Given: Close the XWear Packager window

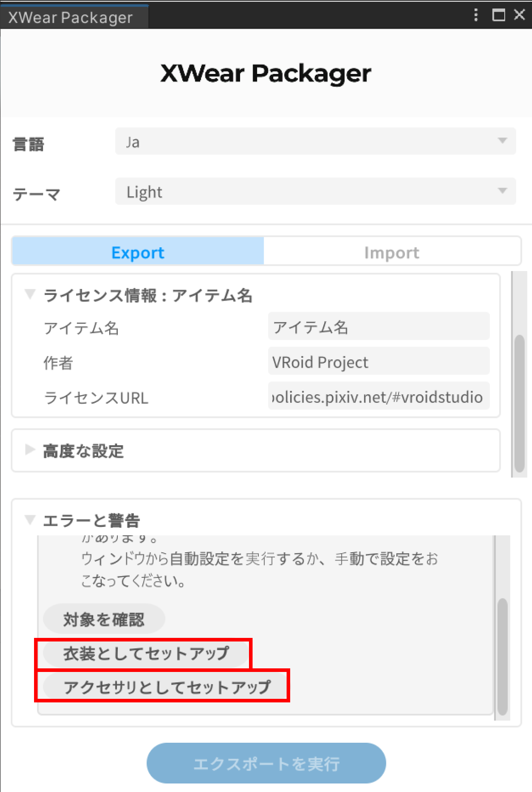Looking at the screenshot, I should pyautogui.click(x=519, y=15).
